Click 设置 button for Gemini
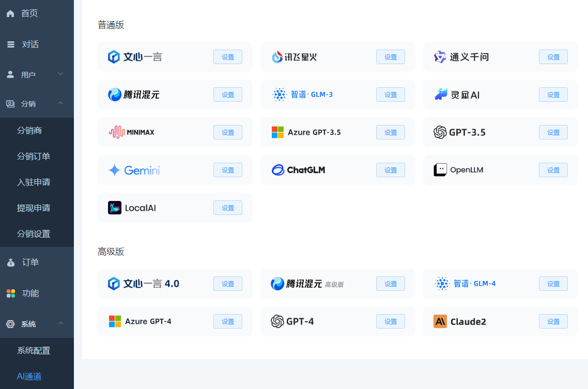Viewport: 588px width, 389px height. coord(228,170)
